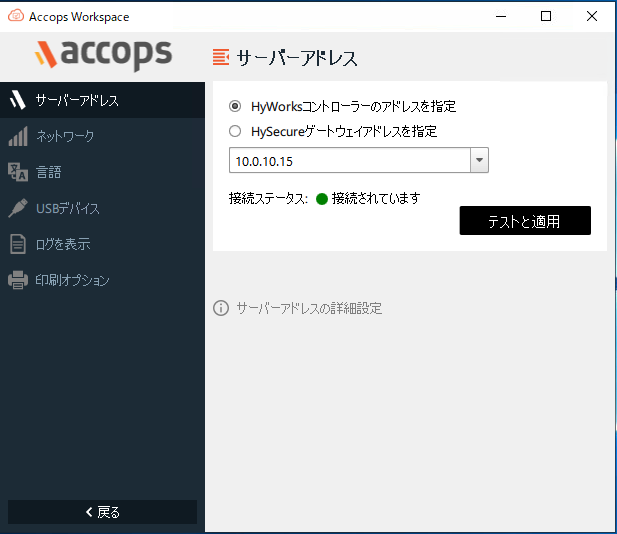
Task: Click into the 10.0.10.15 address field
Action: pos(349,160)
